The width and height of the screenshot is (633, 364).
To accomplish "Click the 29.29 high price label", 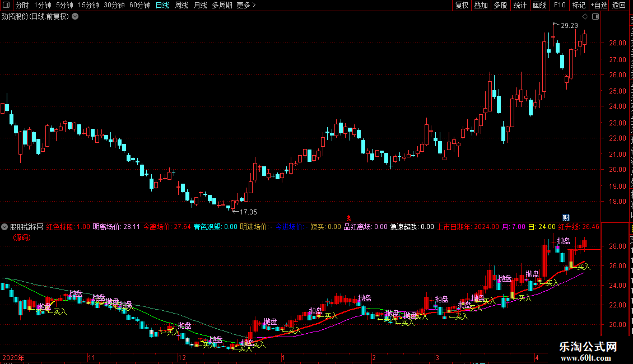I will click(569, 25).
